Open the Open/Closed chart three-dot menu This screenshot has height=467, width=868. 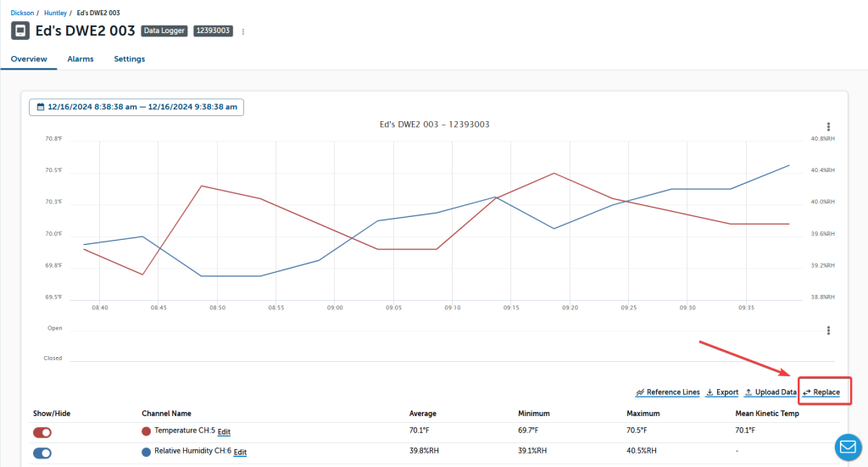[x=828, y=331]
